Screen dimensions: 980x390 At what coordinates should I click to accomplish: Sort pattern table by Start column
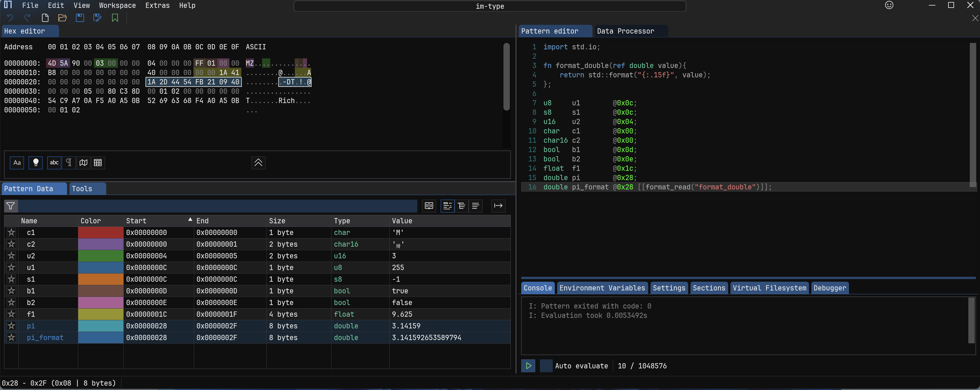(136, 221)
